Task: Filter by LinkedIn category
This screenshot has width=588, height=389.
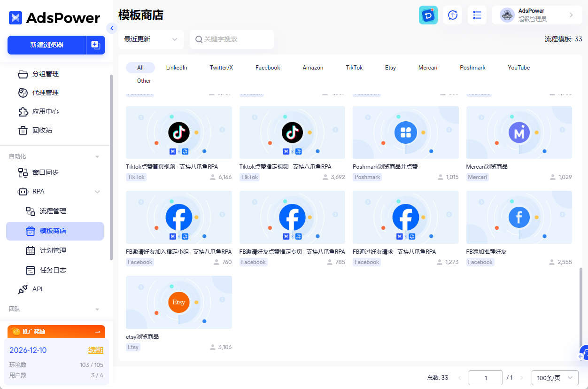Action: pos(177,68)
